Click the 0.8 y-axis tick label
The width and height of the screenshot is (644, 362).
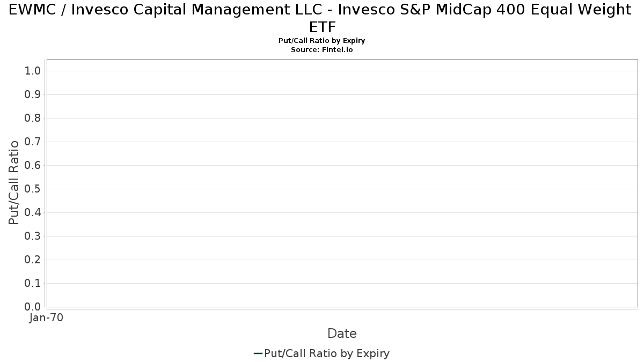(33, 118)
